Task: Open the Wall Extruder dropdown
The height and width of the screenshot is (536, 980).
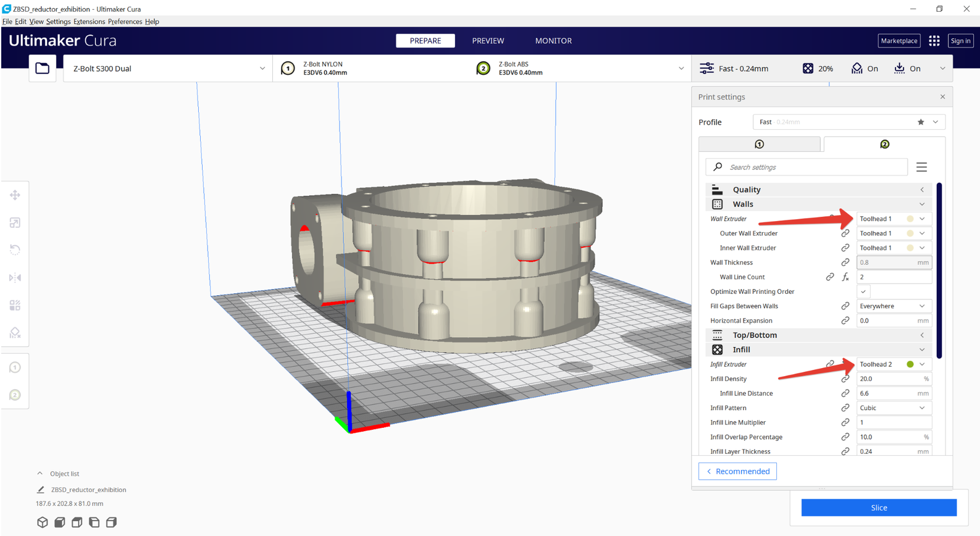Action: click(894, 219)
